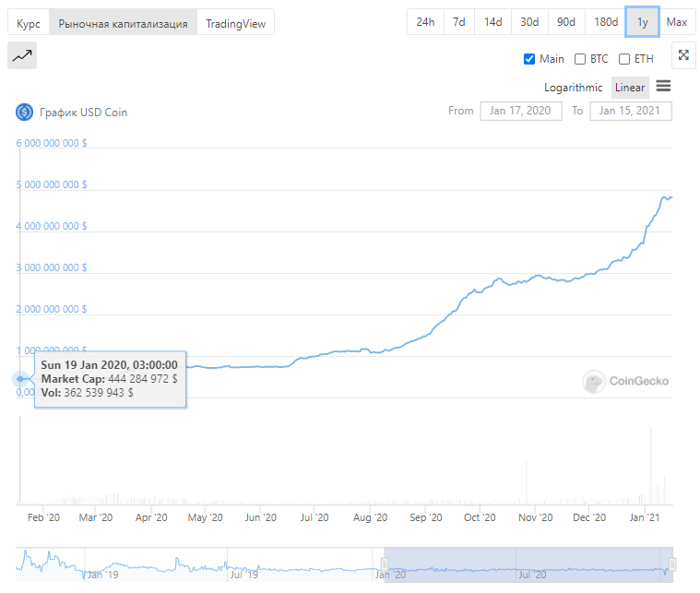
Task: Enable the BTC comparison checkbox
Action: click(x=580, y=59)
